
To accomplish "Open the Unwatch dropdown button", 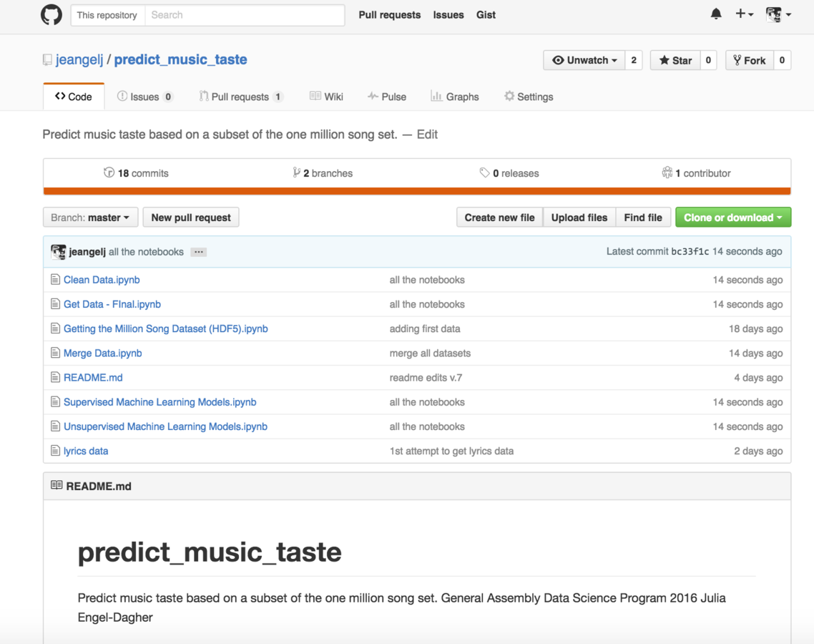I will tap(584, 60).
